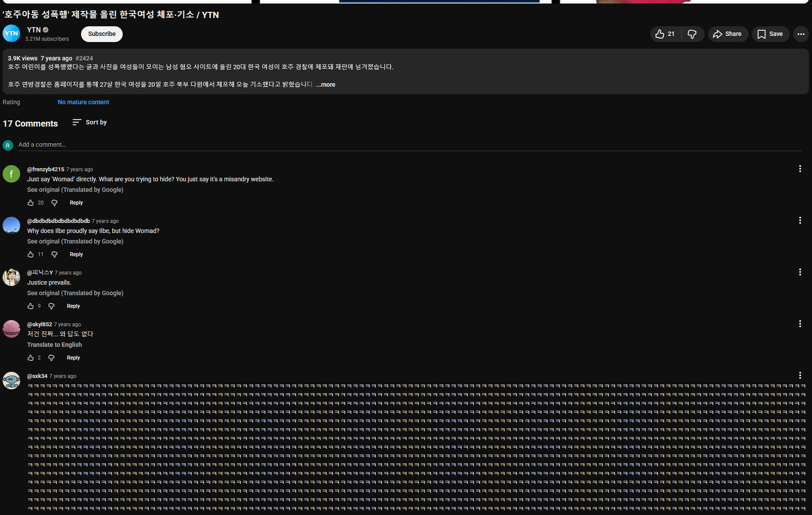Image resolution: width=812 pixels, height=515 pixels.
Task: See original of @dbdbdbdbdbdbdbdb's comment
Action: click(75, 241)
